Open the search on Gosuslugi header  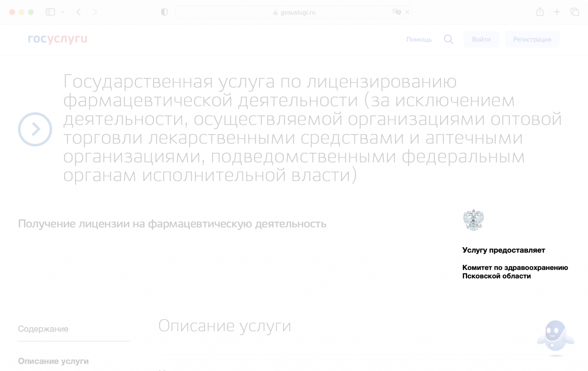click(x=448, y=39)
